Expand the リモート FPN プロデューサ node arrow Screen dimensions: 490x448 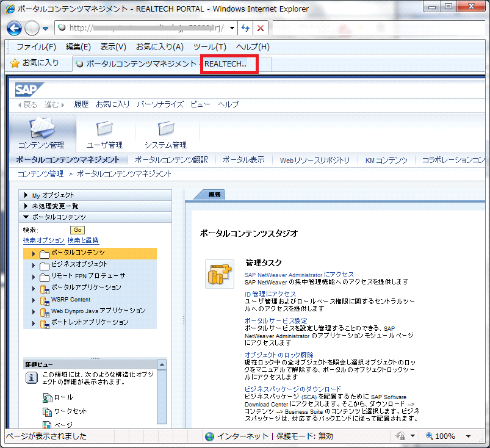(34, 277)
